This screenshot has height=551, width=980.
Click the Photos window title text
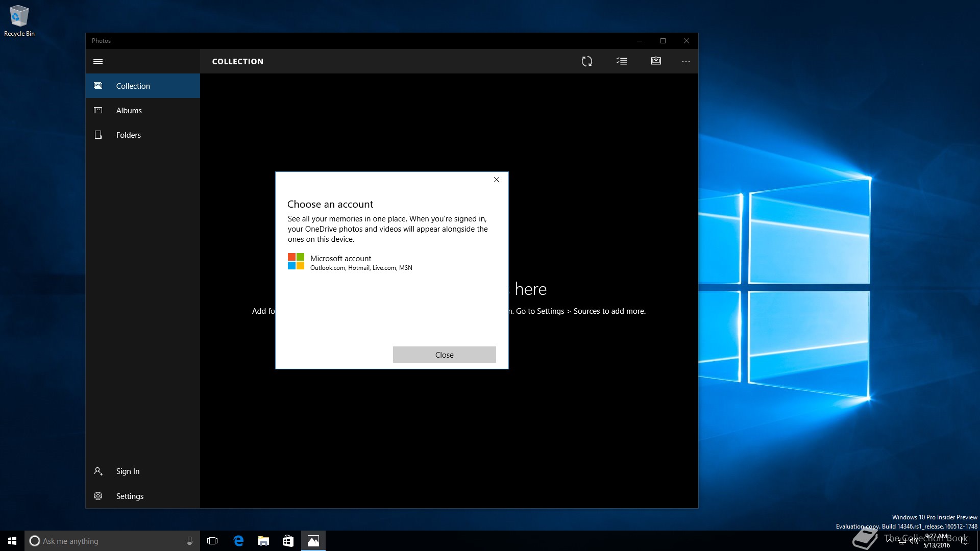(x=101, y=41)
